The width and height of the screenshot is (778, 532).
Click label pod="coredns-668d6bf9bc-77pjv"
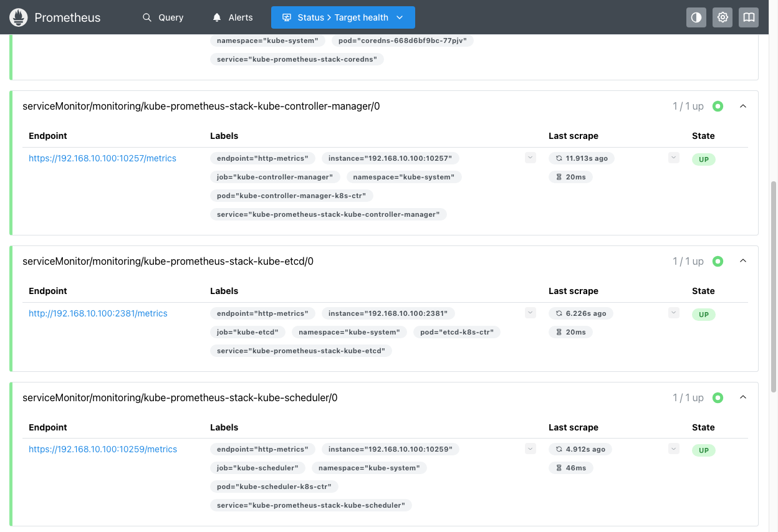403,40
